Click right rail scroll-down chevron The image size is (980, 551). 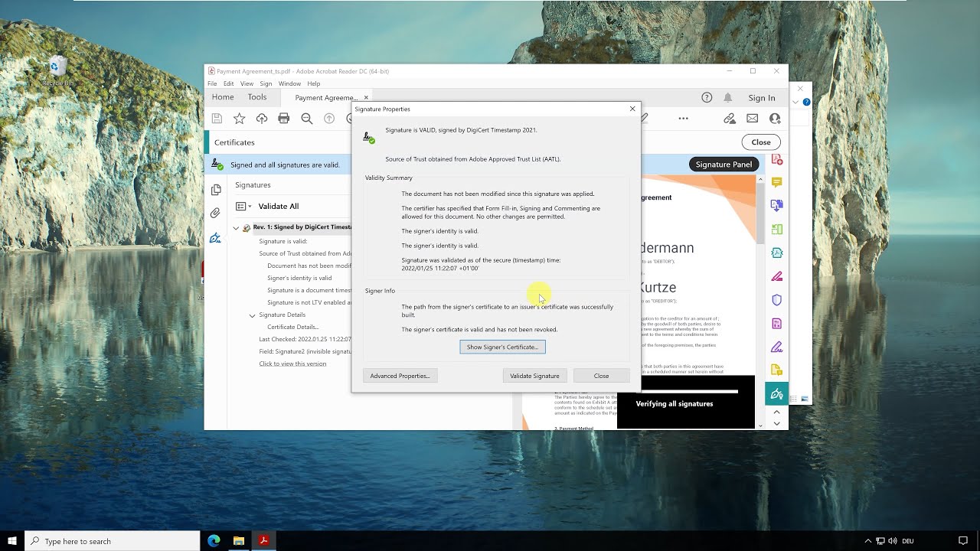click(776, 423)
